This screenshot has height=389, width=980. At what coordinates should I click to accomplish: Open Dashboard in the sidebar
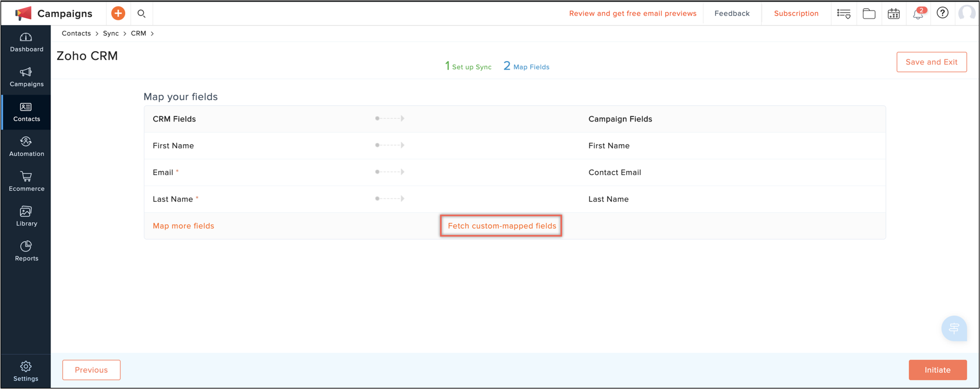click(26, 42)
